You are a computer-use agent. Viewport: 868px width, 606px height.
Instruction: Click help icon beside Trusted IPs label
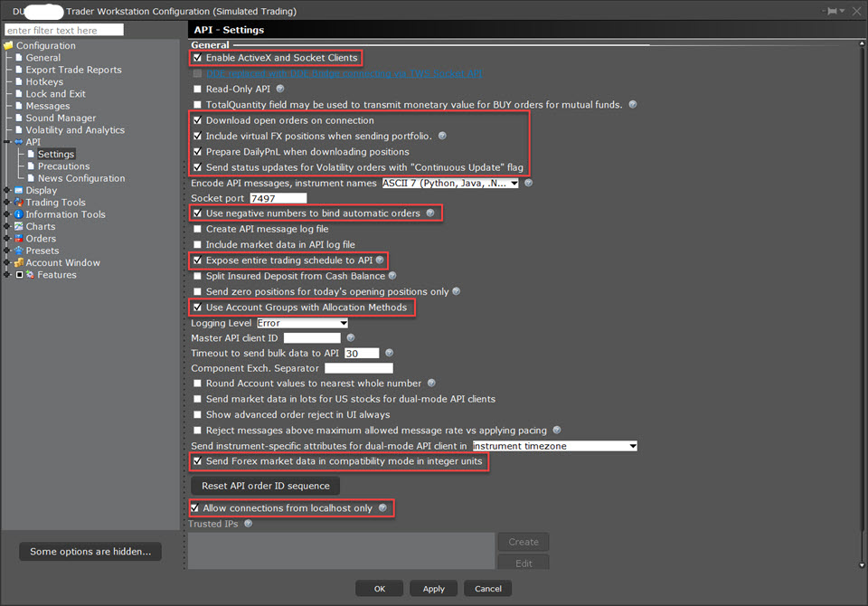point(249,524)
